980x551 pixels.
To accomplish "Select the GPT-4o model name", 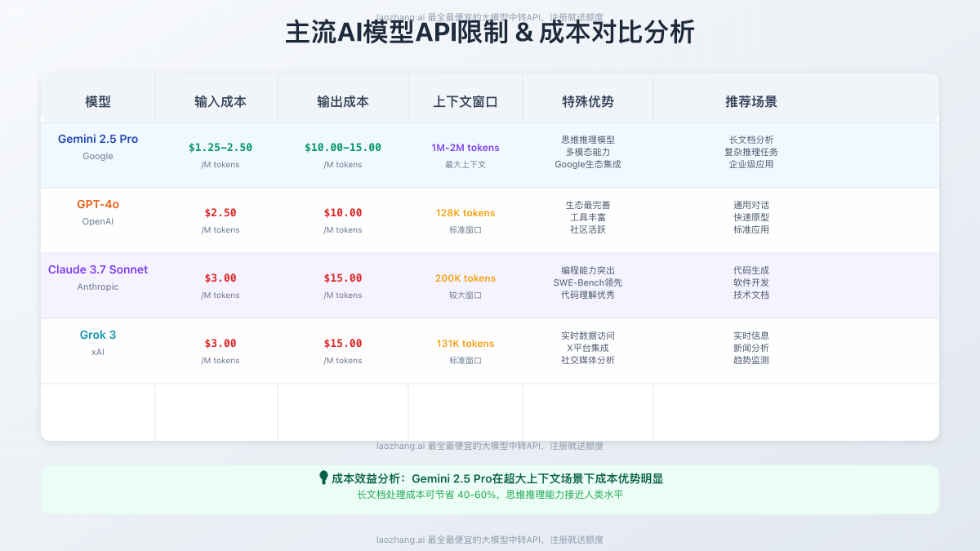I will point(98,204).
